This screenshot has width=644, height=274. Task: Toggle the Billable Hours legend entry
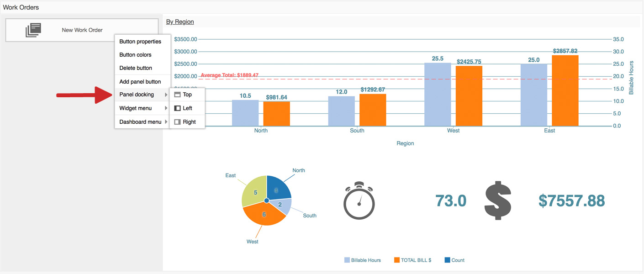click(363, 260)
